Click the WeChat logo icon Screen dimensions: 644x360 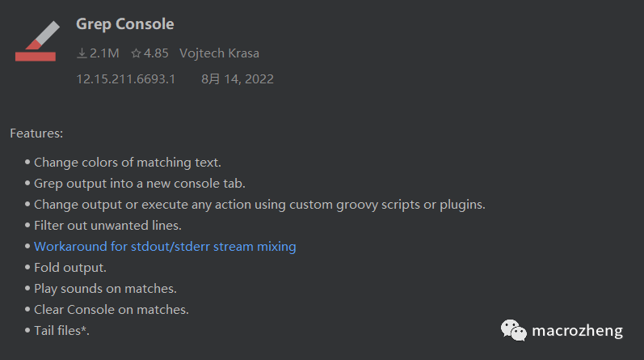click(513, 330)
